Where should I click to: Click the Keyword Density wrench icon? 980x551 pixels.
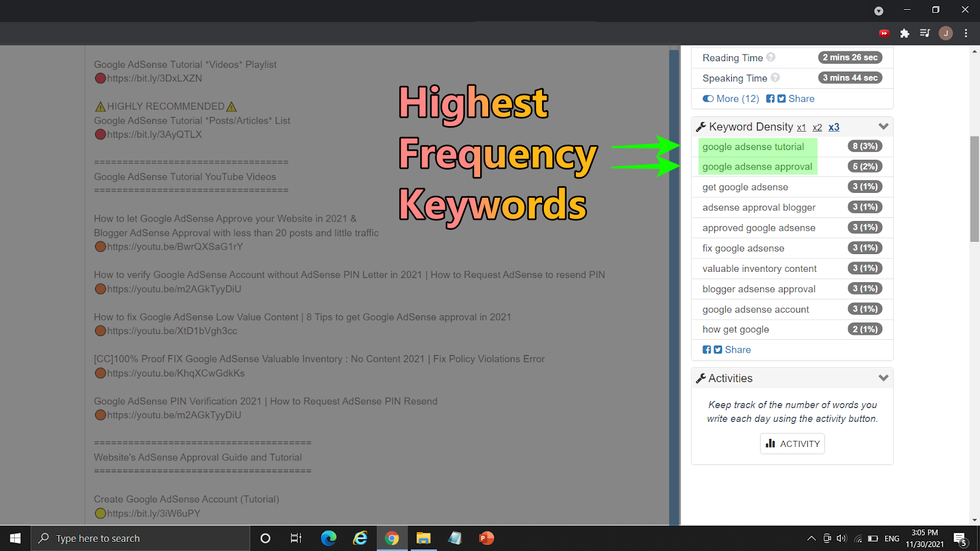[701, 127]
